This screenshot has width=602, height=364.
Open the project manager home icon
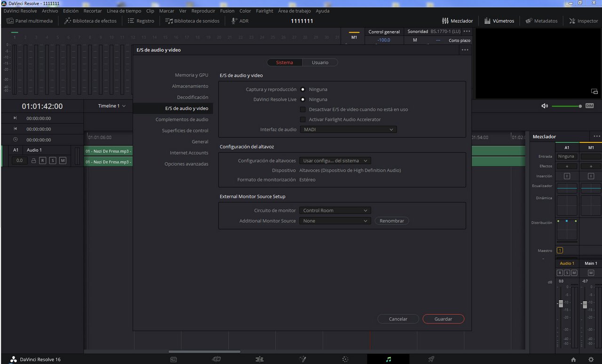tap(573, 359)
